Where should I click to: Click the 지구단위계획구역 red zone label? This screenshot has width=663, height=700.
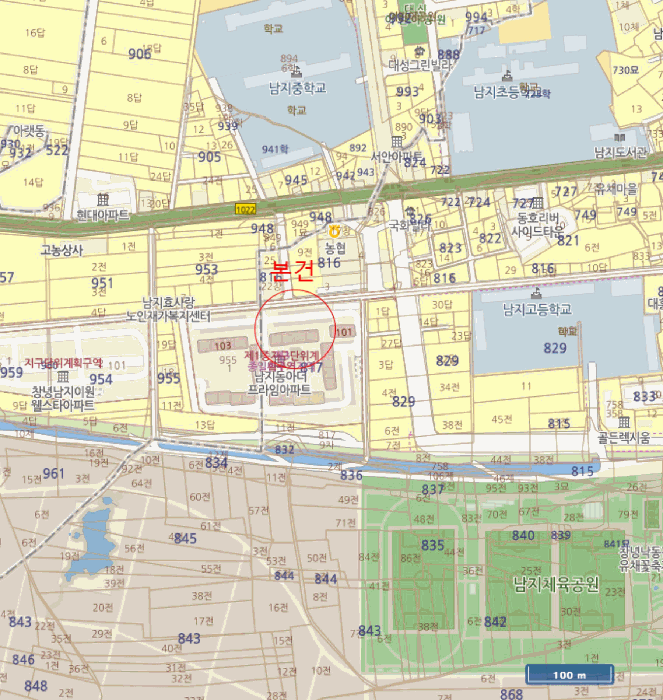(63, 363)
